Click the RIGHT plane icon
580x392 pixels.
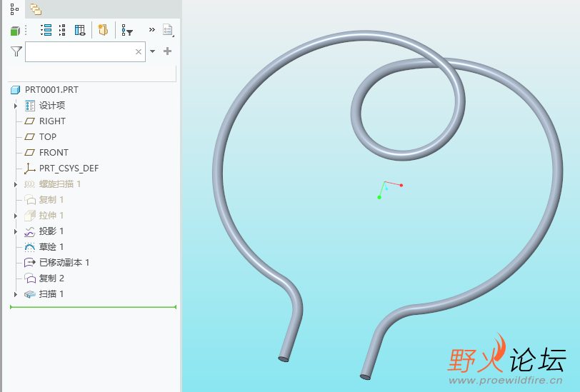pos(29,121)
